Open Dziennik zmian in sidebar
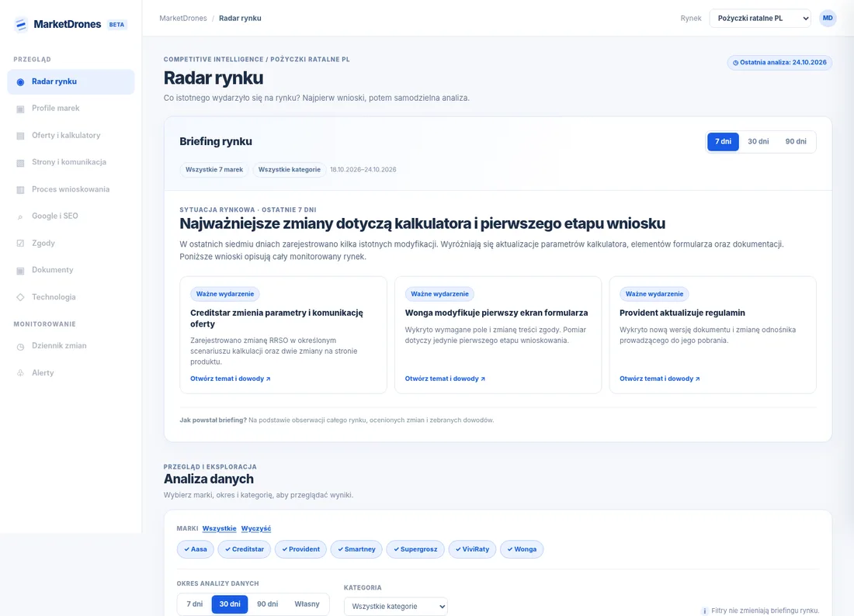Viewport: 854px width, 616px height. pos(71,345)
